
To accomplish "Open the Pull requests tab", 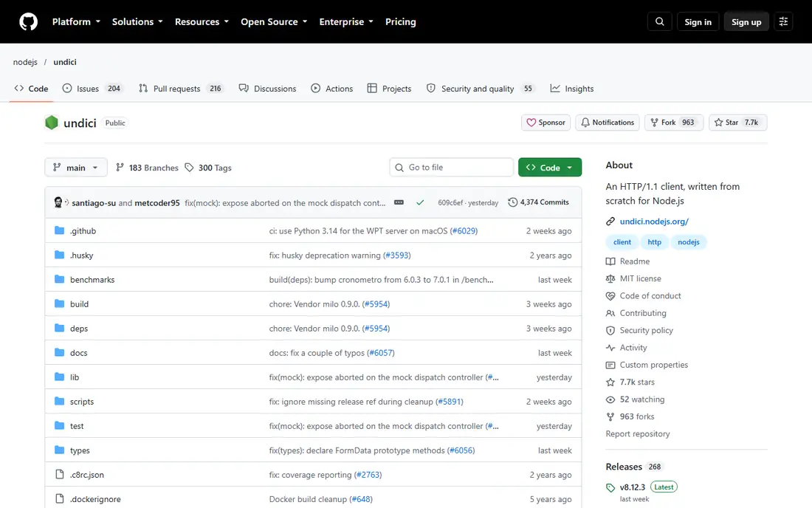I will 181,89.
